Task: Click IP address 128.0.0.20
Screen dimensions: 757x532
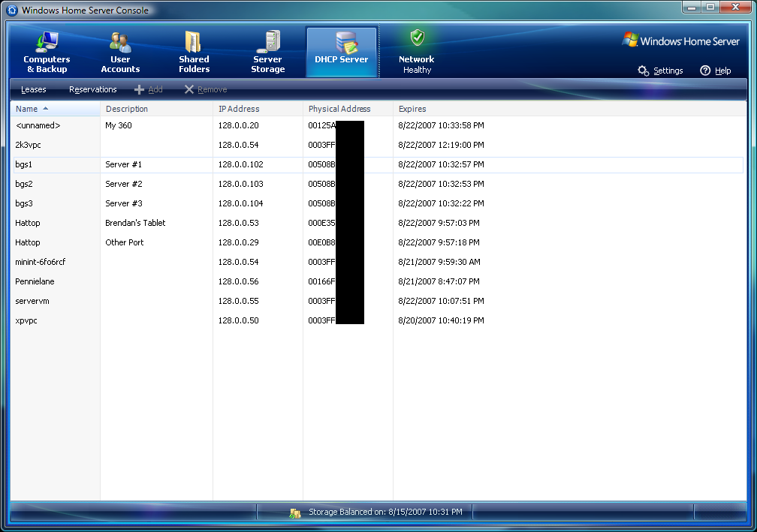Action: [239, 125]
